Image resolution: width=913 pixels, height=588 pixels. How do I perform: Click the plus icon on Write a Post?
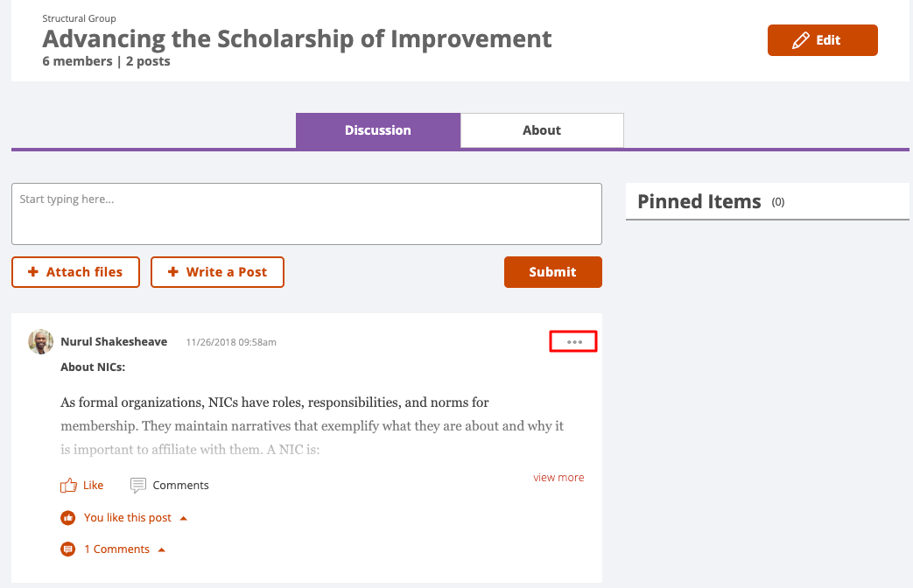click(x=173, y=272)
